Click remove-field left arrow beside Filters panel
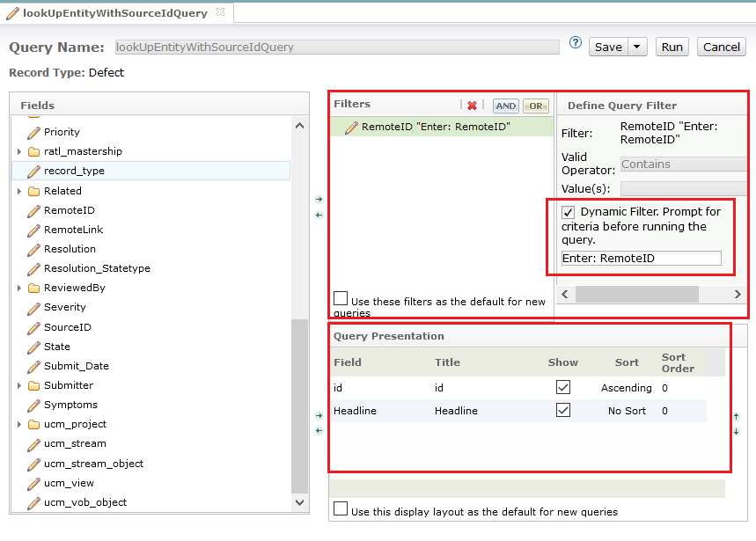The image size is (756, 541). tap(319, 215)
